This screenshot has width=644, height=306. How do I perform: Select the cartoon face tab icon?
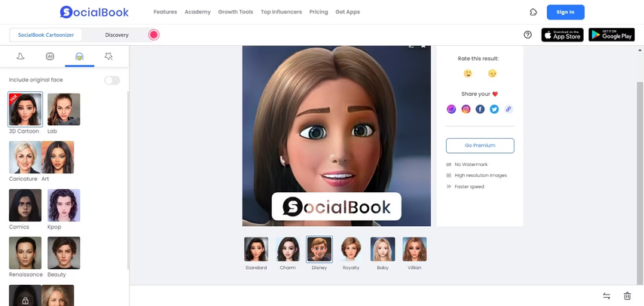tap(79, 57)
